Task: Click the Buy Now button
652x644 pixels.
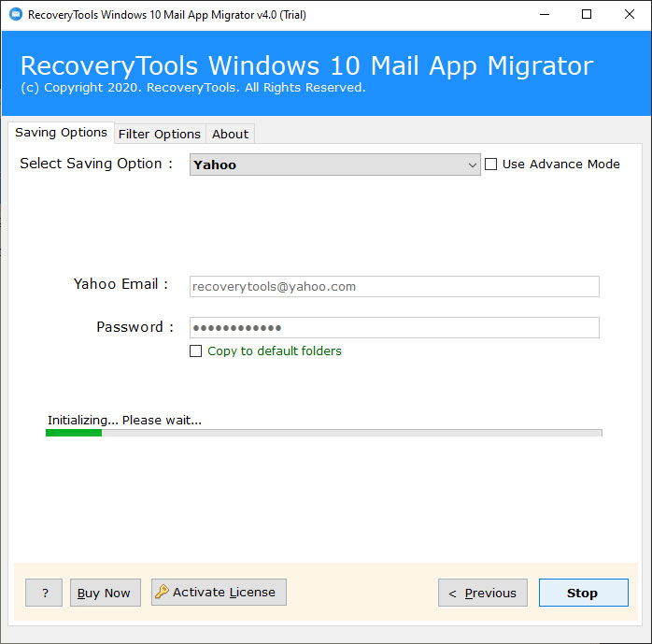Action: click(106, 592)
